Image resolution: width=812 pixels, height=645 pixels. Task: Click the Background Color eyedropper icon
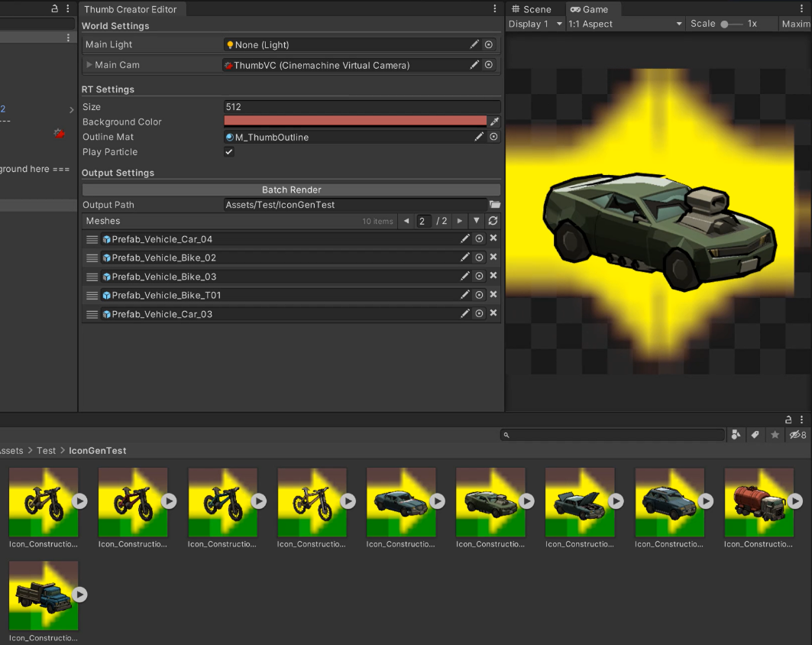point(494,122)
